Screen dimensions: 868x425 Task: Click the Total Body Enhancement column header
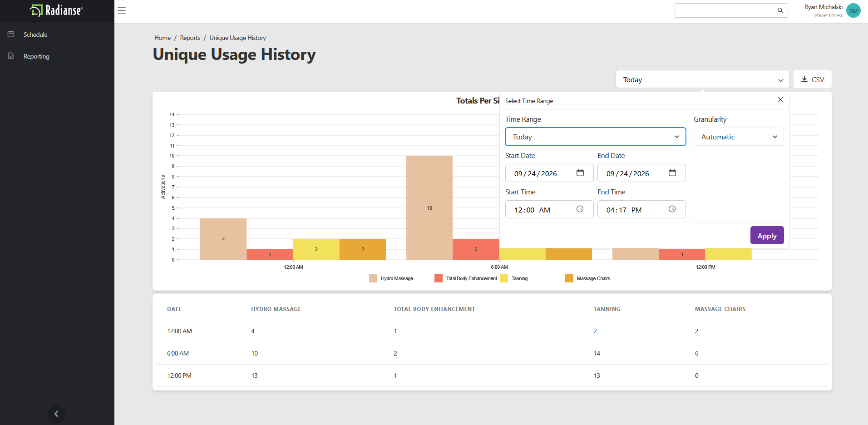point(434,309)
